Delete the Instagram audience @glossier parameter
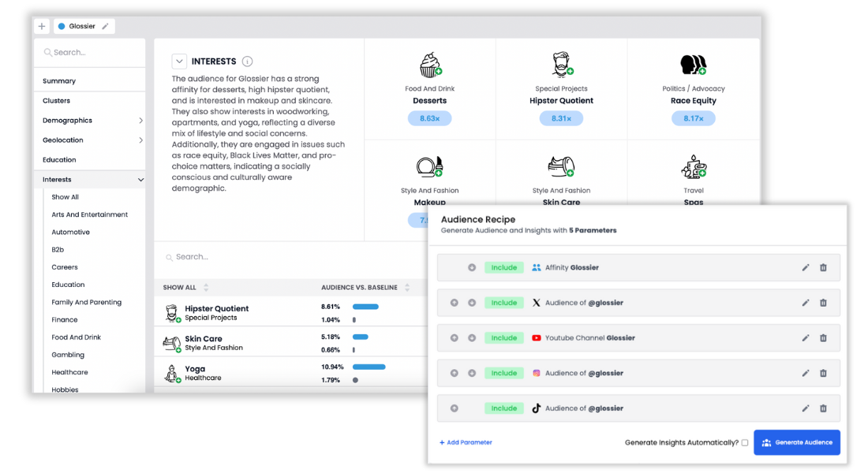 pyautogui.click(x=823, y=374)
